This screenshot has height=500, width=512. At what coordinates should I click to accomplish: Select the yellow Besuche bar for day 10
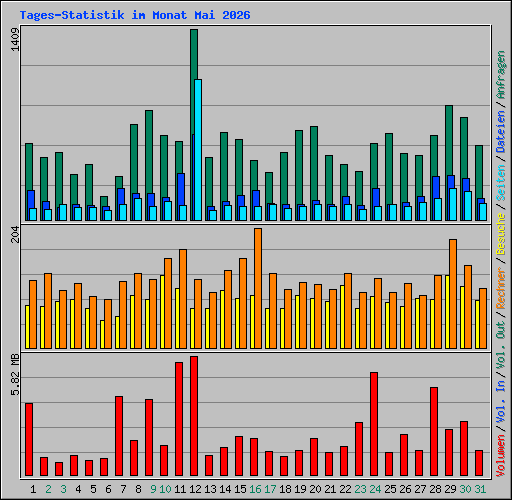coord(162,312)
